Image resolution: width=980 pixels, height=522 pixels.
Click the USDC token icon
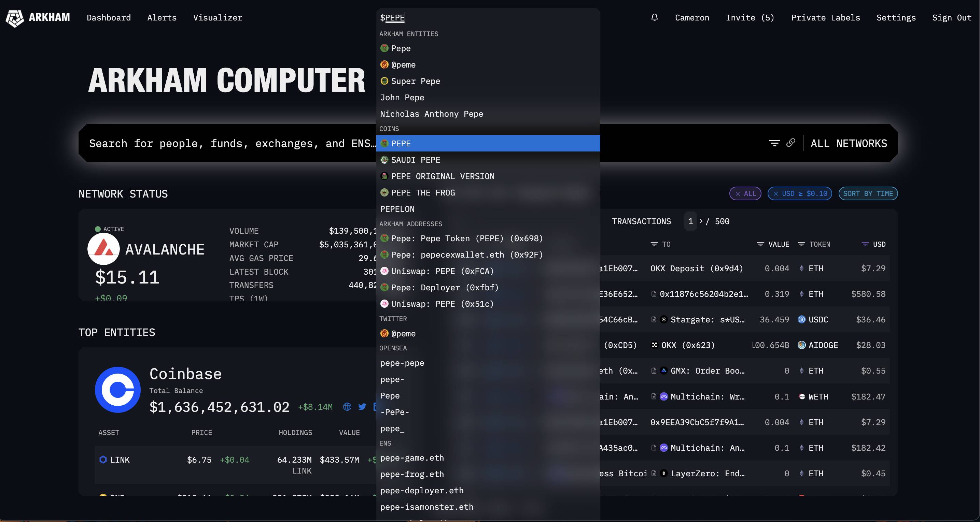click(801, 319)
